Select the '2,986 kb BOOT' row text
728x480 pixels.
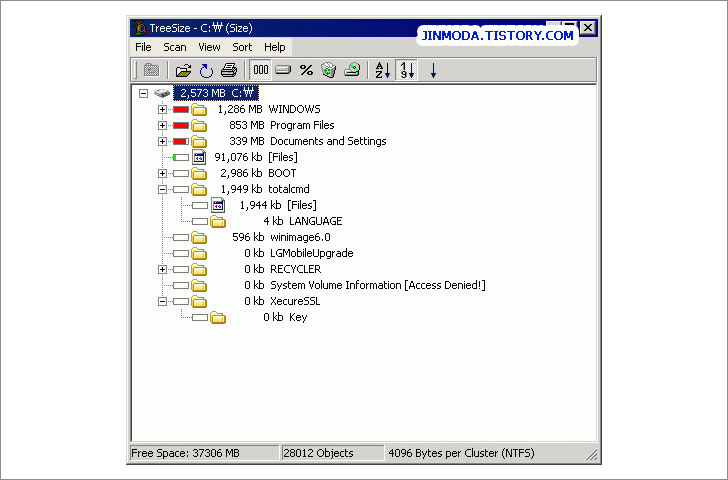[258, 173]
